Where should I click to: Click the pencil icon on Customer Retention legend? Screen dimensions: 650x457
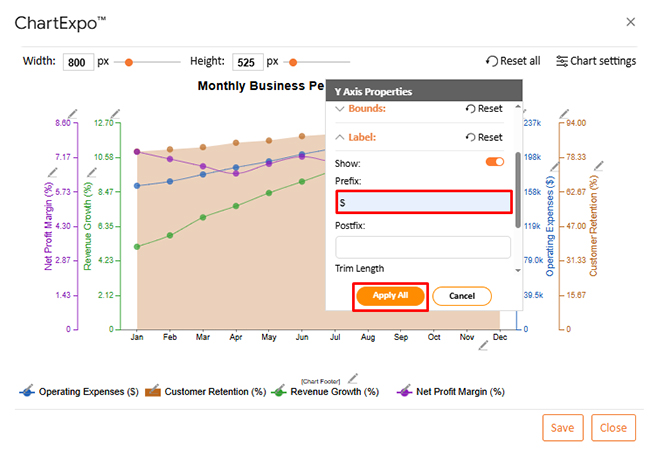[153, 385]
